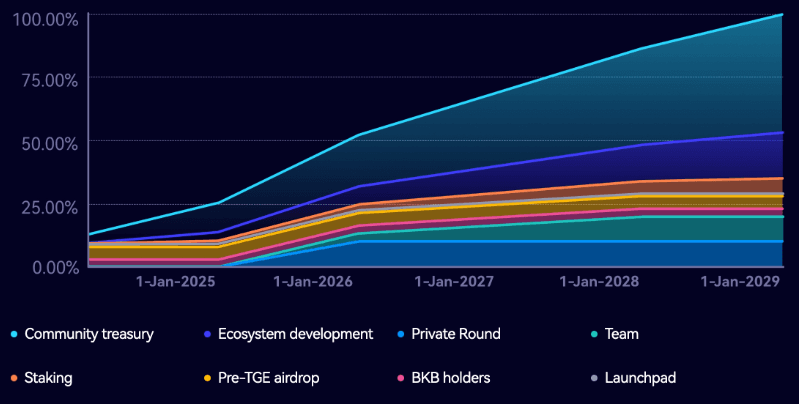Click the cyan dot beside Community treasury
799x404 pixels.
click(14, 334)
